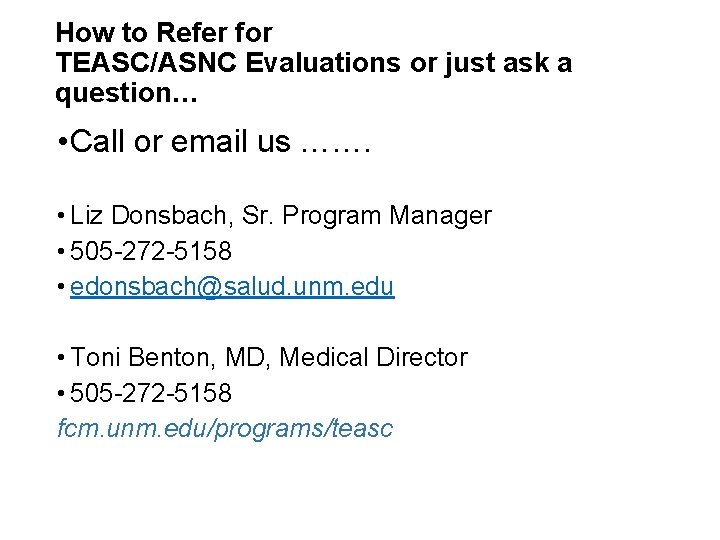Click the bullet marker before Toni Benton
This screenshot has height=540, width=720.
(61, 358)
